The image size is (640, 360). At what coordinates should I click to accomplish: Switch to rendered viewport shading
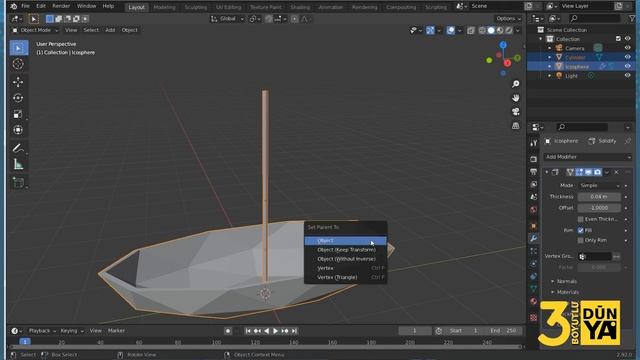click(x=509, y=30)
